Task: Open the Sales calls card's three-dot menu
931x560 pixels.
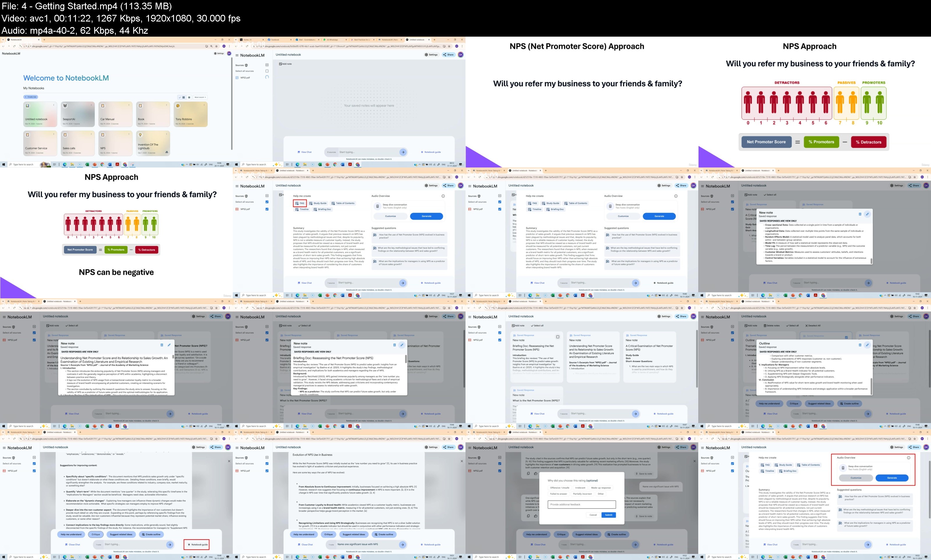Action: 91,134
